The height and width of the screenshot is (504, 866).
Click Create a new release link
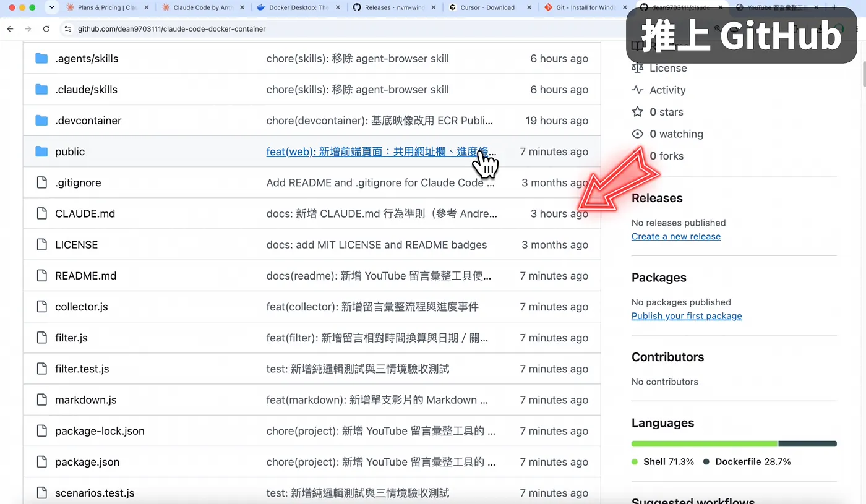676,236
